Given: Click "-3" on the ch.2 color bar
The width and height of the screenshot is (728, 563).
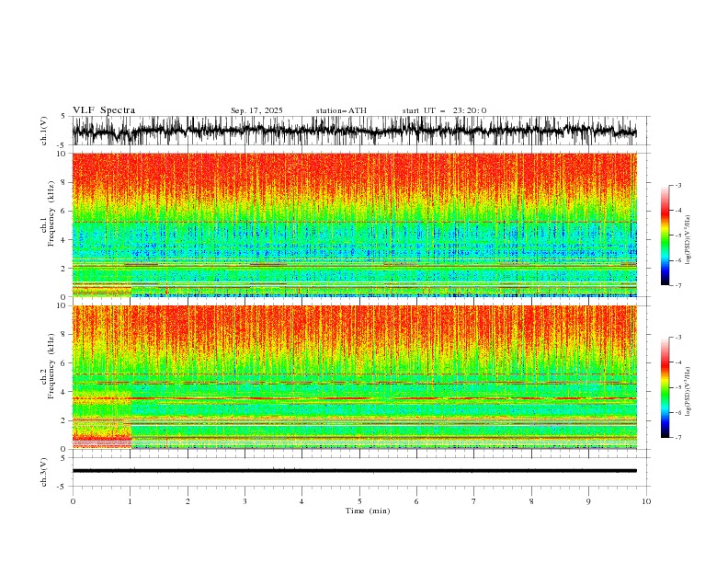Looking at the screenshot, I should [x=677, y=338].
